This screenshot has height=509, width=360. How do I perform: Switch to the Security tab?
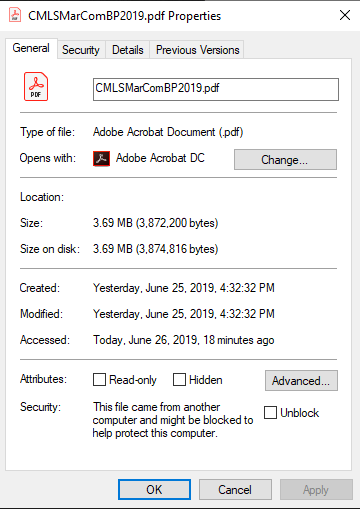(x=81, y=50)
